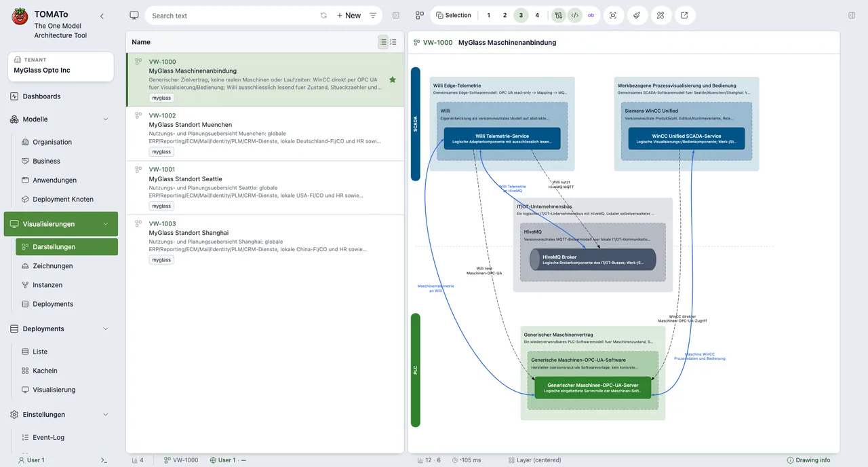This screenshot has height=467, width=868.
Task: Open the diagram in a new window icon
Action: tap(686, 16)
